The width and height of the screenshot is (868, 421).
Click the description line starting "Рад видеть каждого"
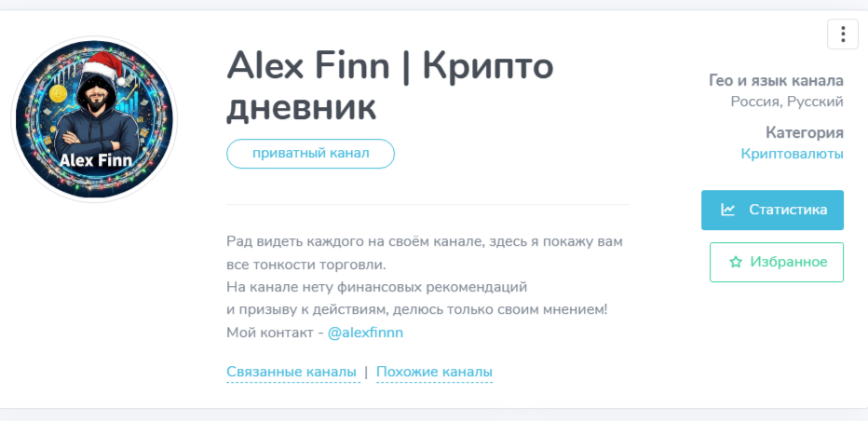423,241
